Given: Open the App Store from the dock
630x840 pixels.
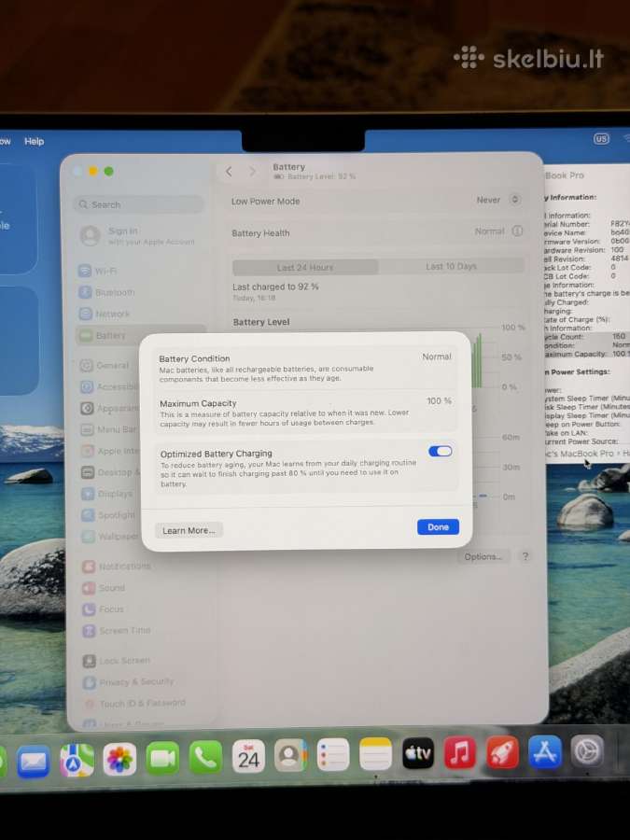Looking at the screenshot, I should [545, 751].
